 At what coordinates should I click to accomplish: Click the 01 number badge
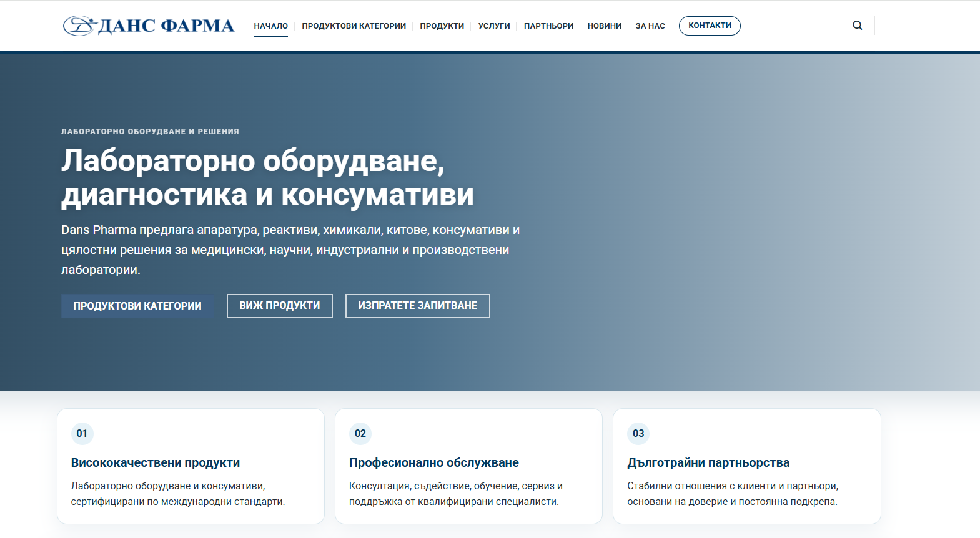coord(82,433)
